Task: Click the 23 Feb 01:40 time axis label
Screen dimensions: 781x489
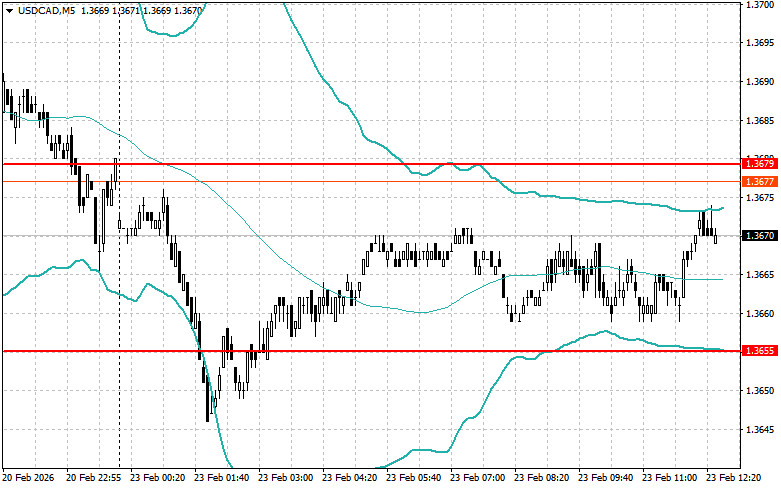Action: click(x=221, y=478)
